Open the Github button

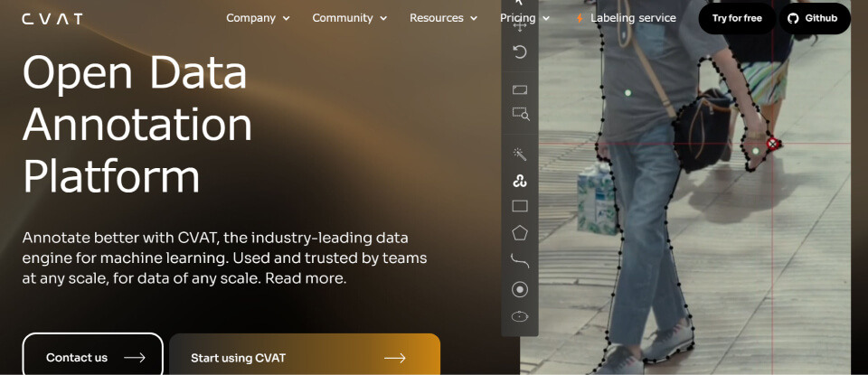pyautogui.click(x=815, y=18)
